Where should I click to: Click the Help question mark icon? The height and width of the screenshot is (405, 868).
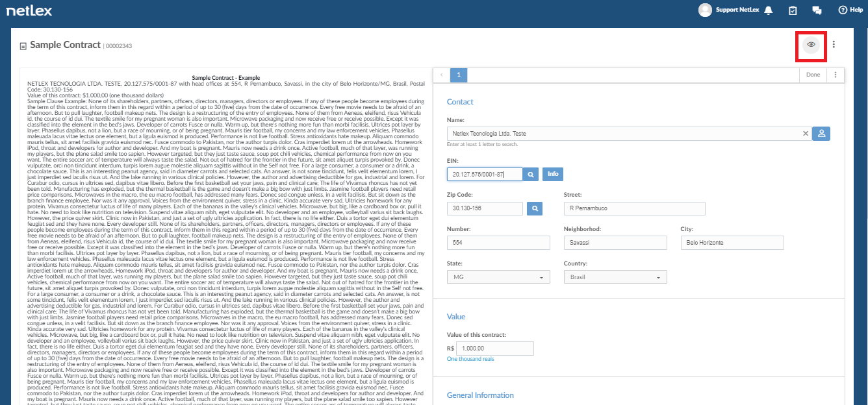coord(843,10)
